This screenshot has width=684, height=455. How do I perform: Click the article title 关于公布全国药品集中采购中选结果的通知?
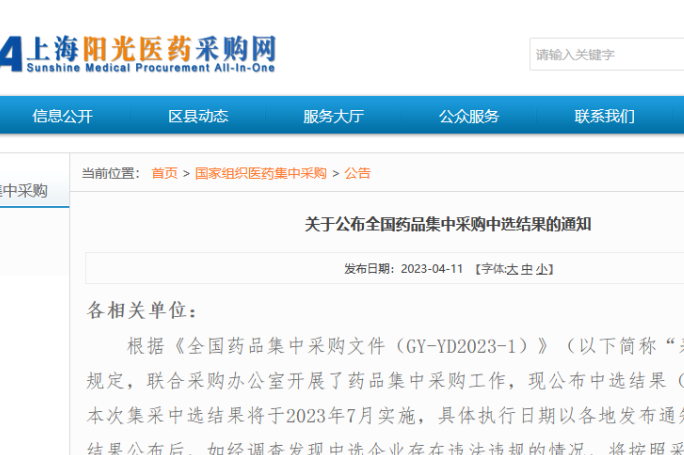pyautogui.click(x=447, y=224)
